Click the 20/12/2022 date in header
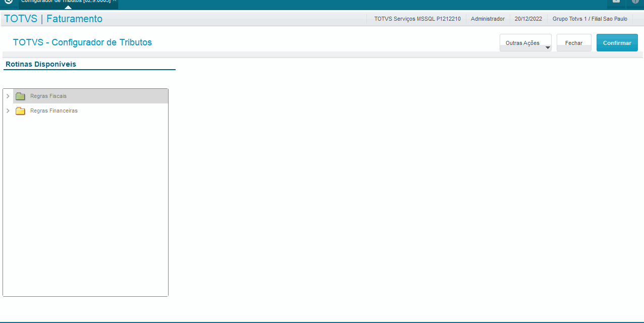Screen dimensions: 644x323 click(x=528, y=19)
